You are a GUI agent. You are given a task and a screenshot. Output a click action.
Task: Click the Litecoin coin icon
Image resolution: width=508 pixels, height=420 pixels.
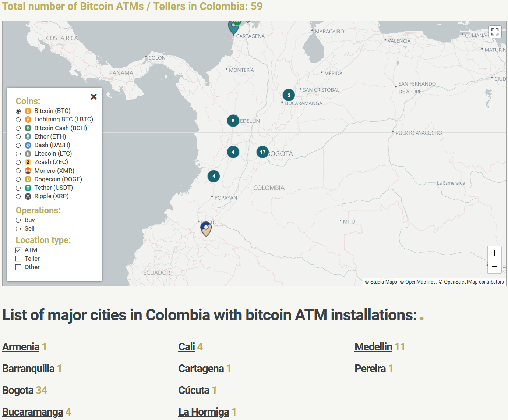click(28, 154)
